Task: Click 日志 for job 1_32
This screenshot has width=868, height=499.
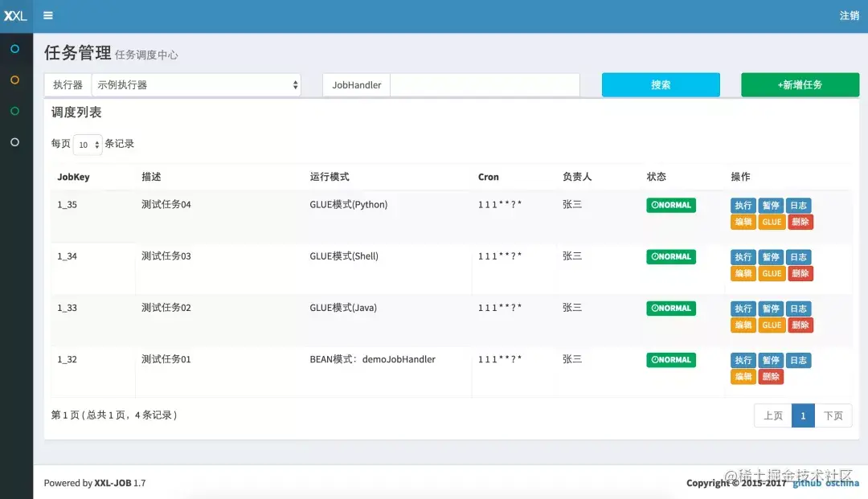Action: click(x=798, y=360)
